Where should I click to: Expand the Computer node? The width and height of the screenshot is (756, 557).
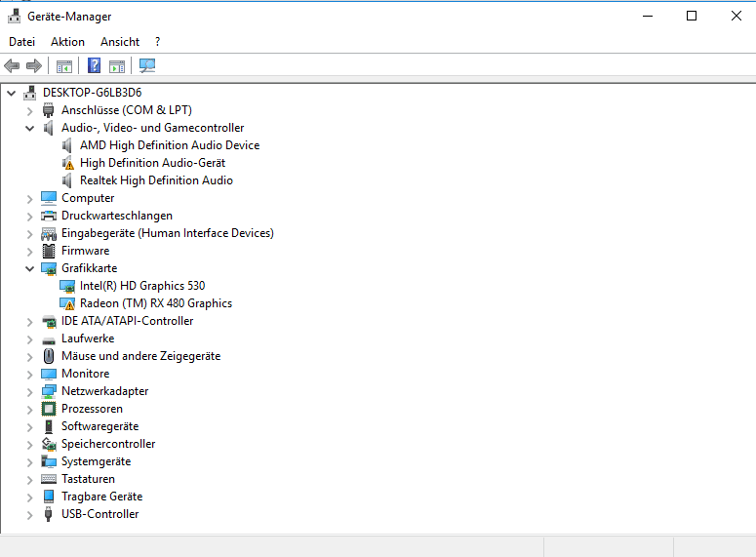(30, 199)
